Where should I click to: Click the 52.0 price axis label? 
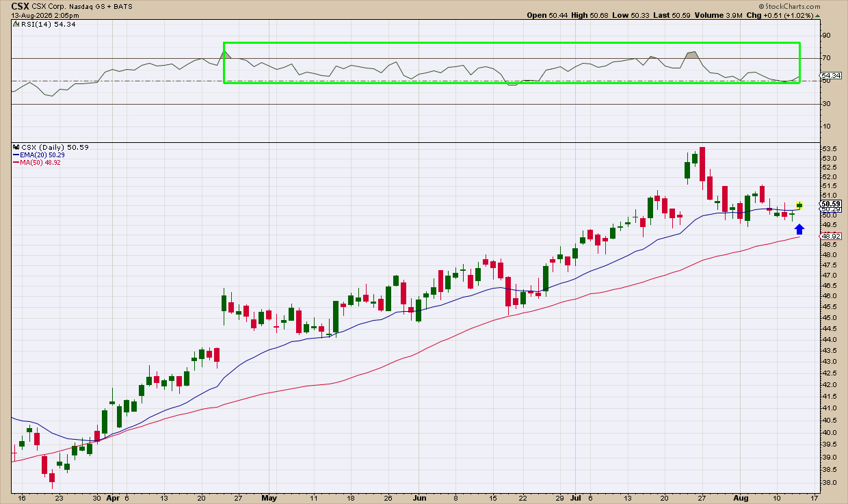[828, 176]
